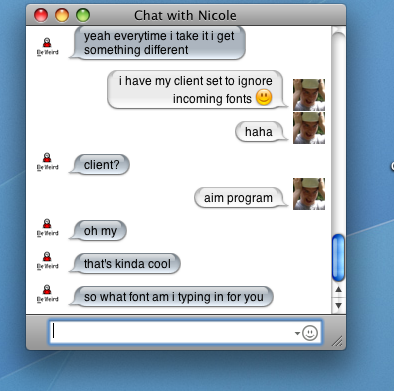Expand the dropdown arrow beside the smiley

pos(297,333)
